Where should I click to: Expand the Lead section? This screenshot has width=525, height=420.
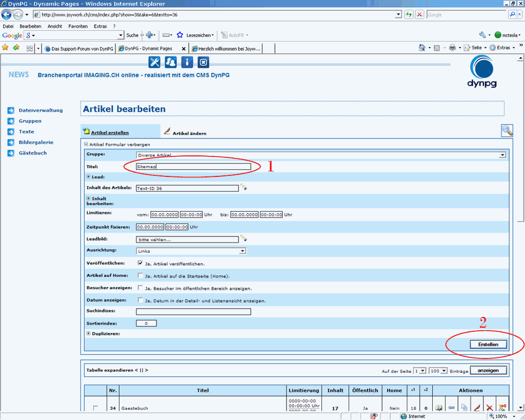pyautogui.click(x=89, y=176)
